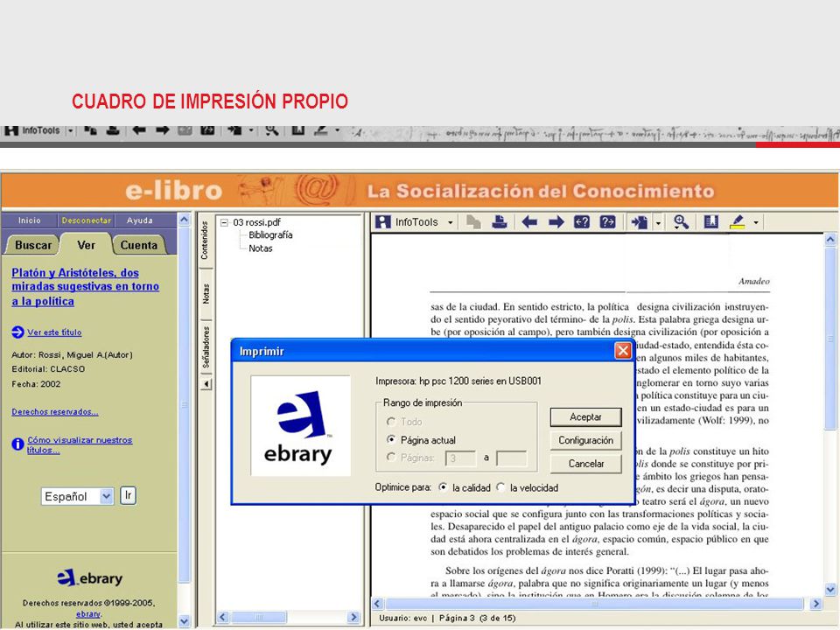Switch to the Cuenta tab
840x630 pixels.
[139, 245]
